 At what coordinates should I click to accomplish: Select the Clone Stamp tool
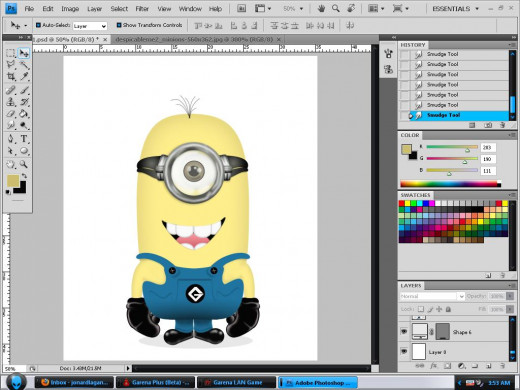[x=10, y=102]
